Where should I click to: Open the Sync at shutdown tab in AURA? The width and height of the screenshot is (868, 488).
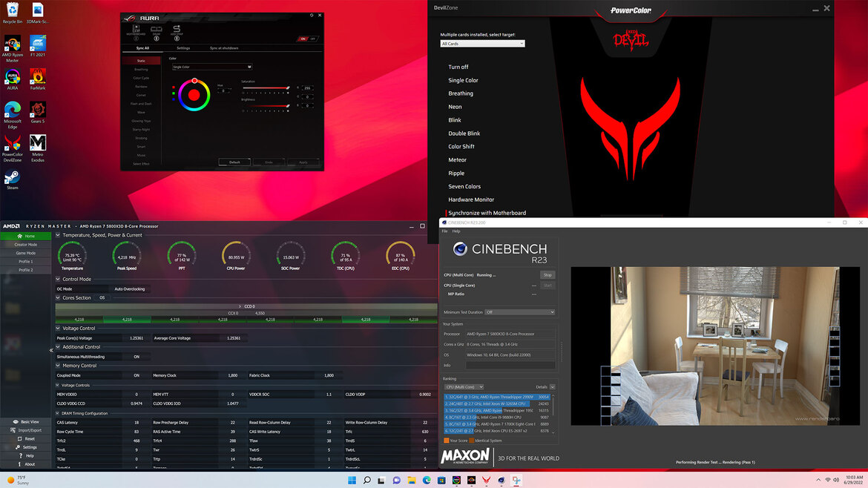tap(224, 48)
